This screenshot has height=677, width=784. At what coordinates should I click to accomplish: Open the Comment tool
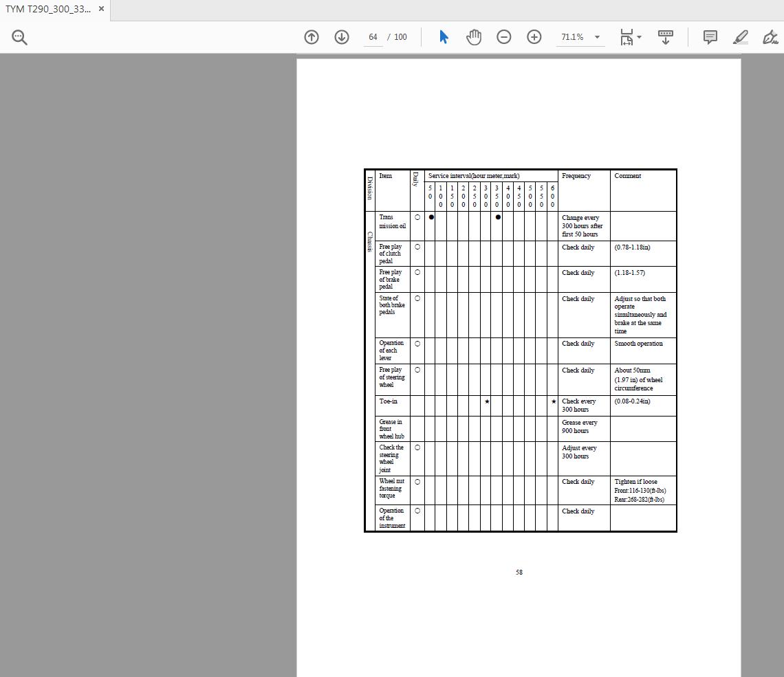(x=710, y=37)
